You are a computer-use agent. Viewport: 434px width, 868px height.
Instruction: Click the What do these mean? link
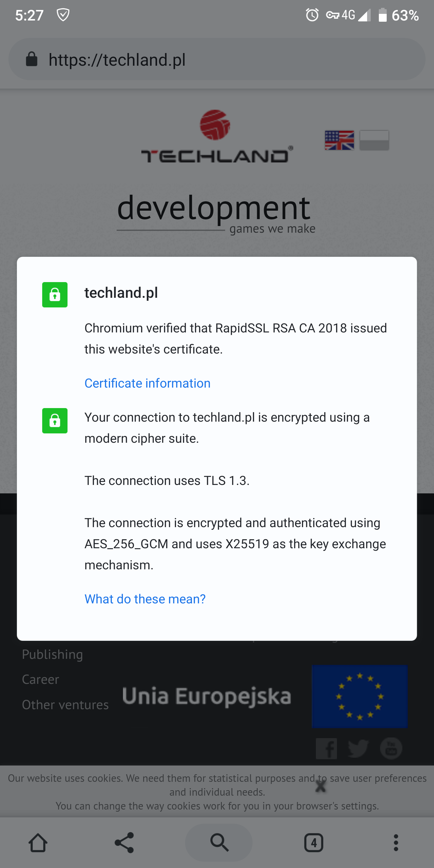tap(145, 599)
